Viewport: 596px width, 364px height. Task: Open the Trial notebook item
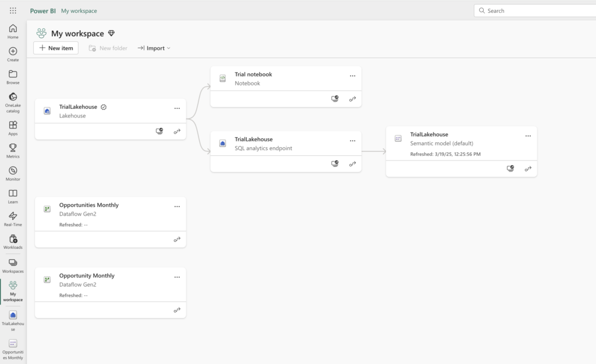(253, 74)
